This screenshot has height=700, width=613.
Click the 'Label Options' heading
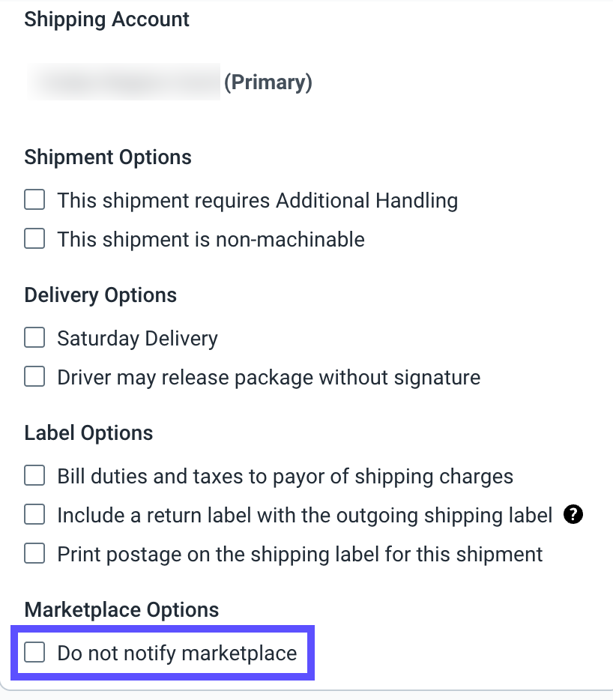coord(88,433)
